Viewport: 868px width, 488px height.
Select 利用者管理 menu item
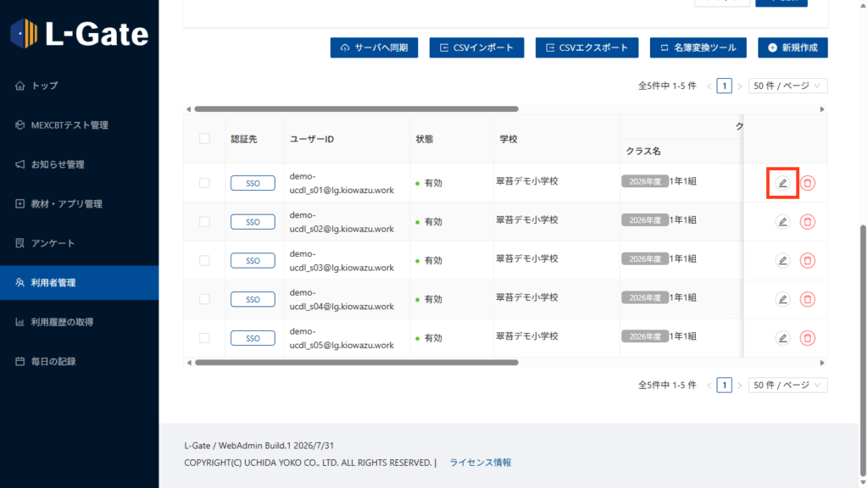point(79,283)
